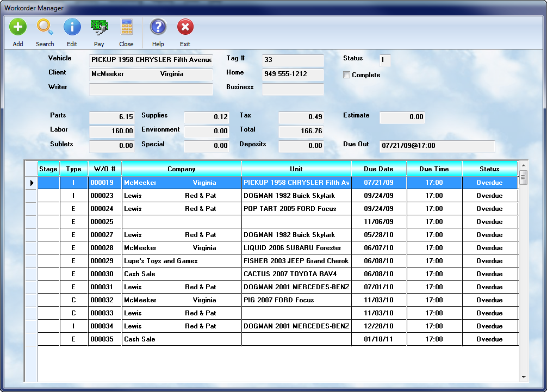Select row indicator arrow for workorder 000019
Image resolution: width=547 pixels, height=392 pixels.
[32, 183]
